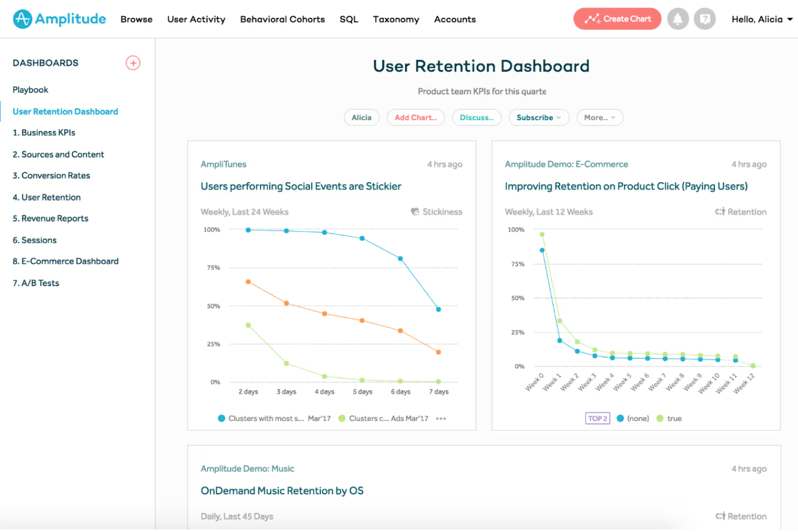Open 3. Conversion Rates dashboard
The height and width of the screenshot is (532, 798).
click(51, 176)
